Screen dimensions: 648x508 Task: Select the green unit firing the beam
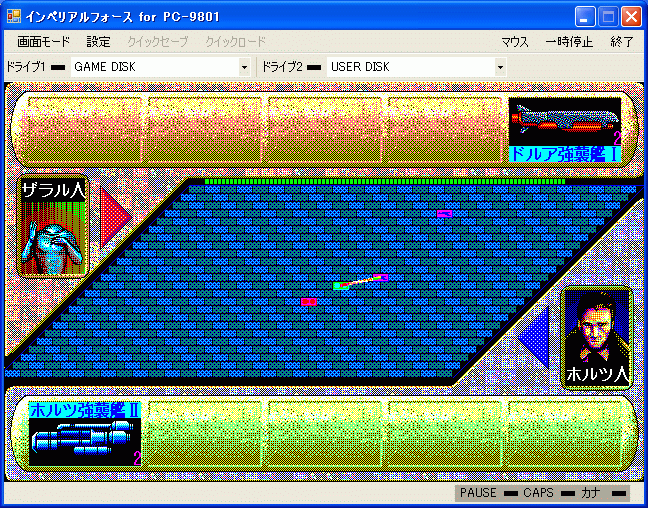339,286
